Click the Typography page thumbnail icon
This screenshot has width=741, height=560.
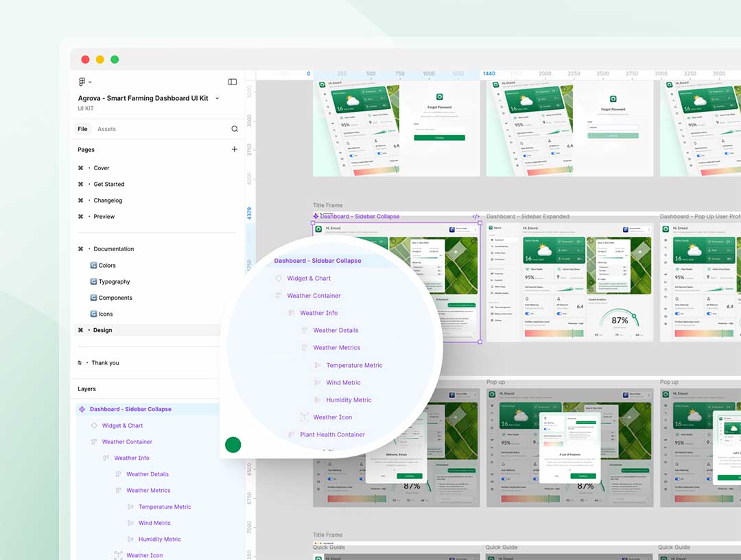(x=93, y=281)
